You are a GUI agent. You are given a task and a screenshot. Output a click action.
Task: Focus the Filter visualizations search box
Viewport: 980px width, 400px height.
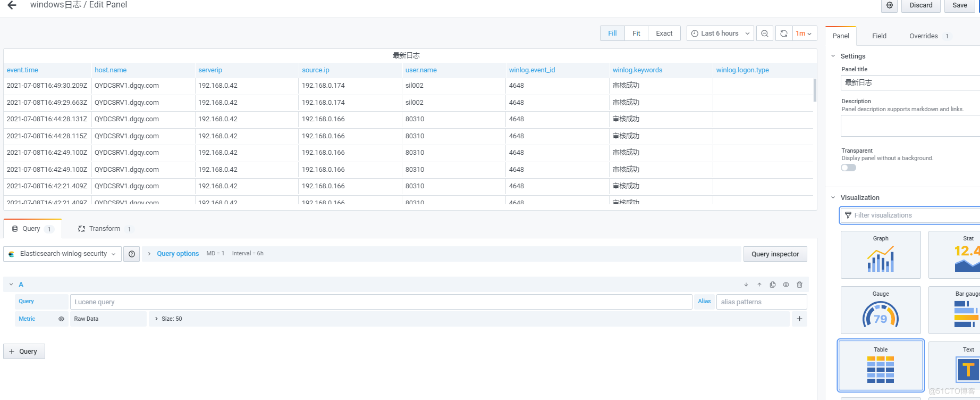(x=910, y=215)
